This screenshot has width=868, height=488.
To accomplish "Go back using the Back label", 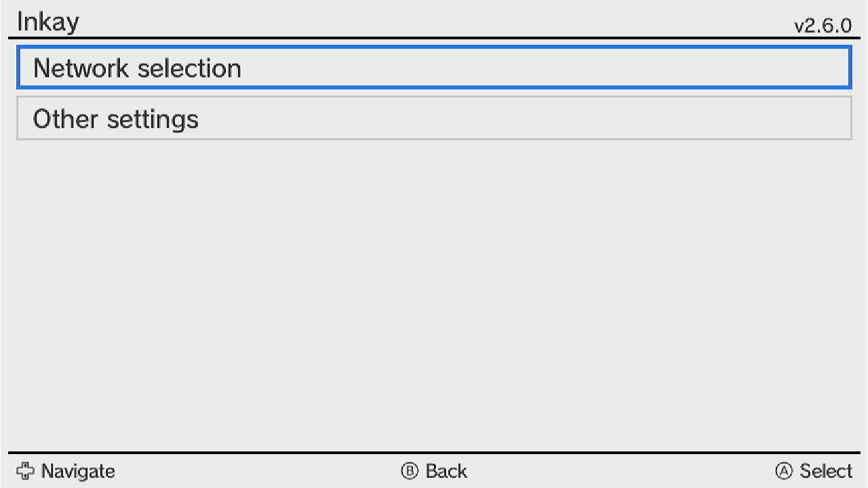I will pos(446,471).
